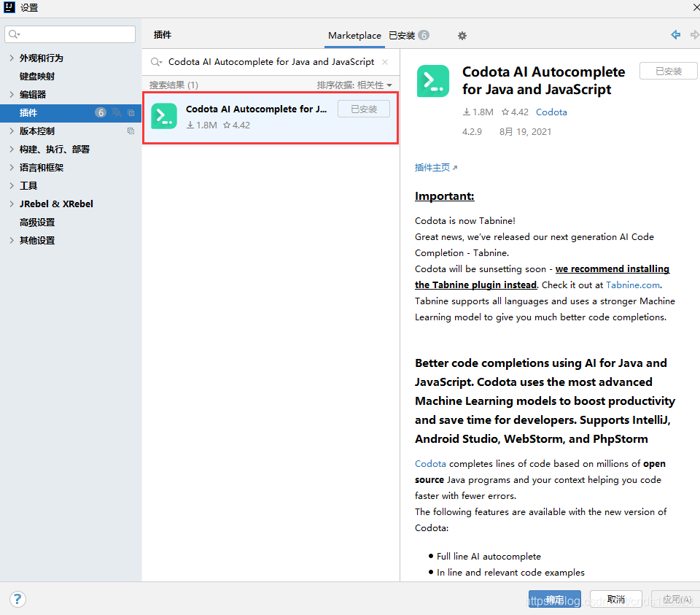The width and height of the screenshot is (700, 615).
Task: Expand the 其他设置 node
Action: [x=12, y=240]
